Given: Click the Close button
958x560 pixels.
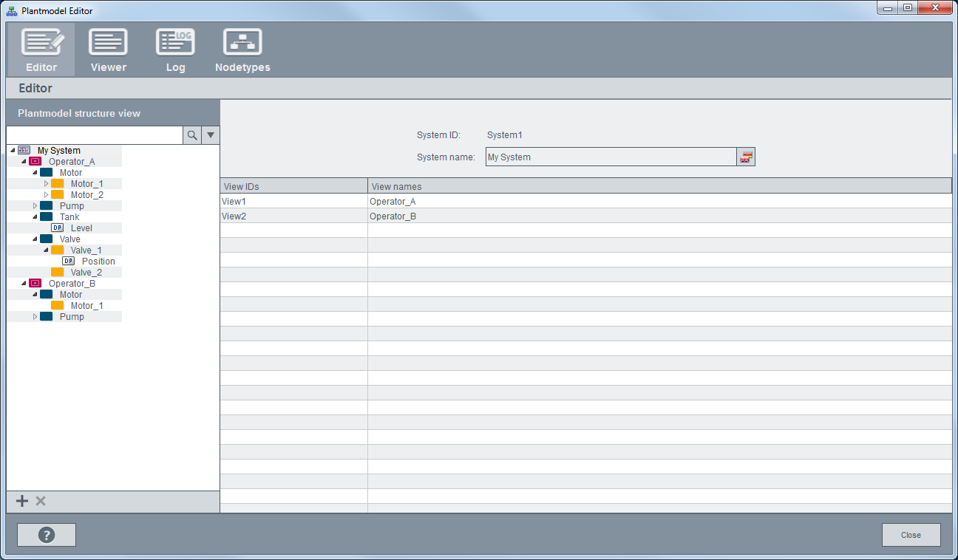Looking at the screenshot, I should point(911,535).
